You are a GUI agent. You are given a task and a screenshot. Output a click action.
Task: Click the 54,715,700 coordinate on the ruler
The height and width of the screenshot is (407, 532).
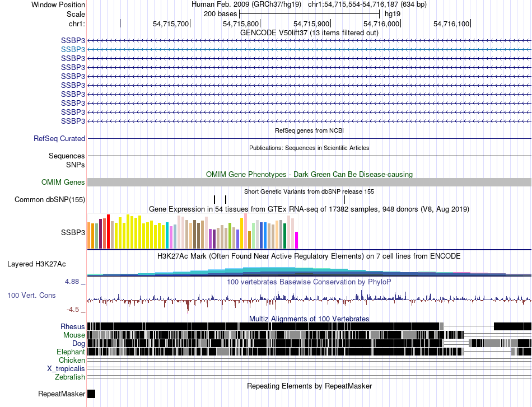[171, 24]
